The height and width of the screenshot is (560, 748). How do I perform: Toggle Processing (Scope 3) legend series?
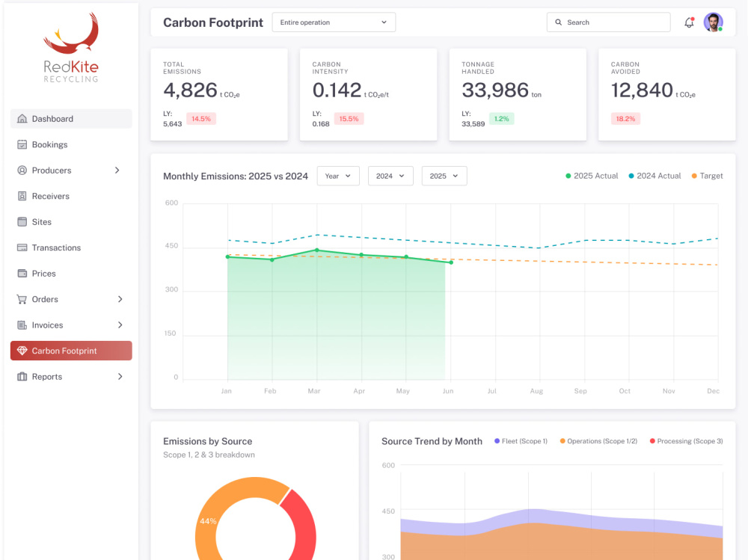(x=686, y=441)
